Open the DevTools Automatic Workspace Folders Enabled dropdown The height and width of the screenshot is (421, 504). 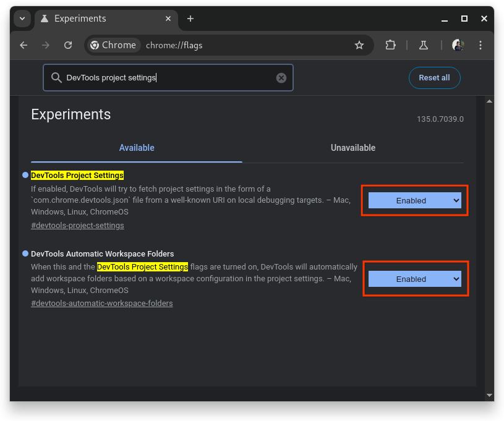(x=414, y=279)
